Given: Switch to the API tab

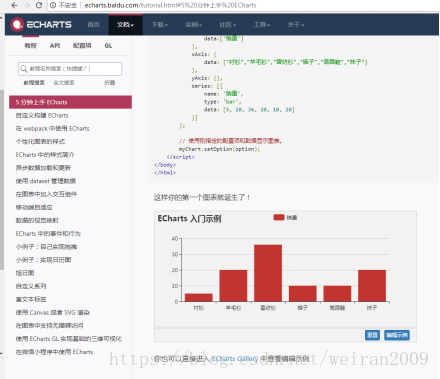Looking at the screenshot, I should 55,46.
